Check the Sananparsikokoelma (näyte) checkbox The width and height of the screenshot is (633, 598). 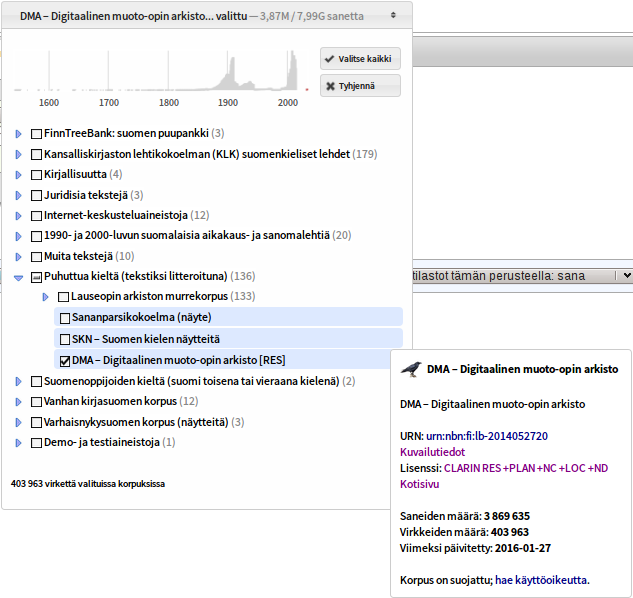pyautogui.click(x=65, y=318)
